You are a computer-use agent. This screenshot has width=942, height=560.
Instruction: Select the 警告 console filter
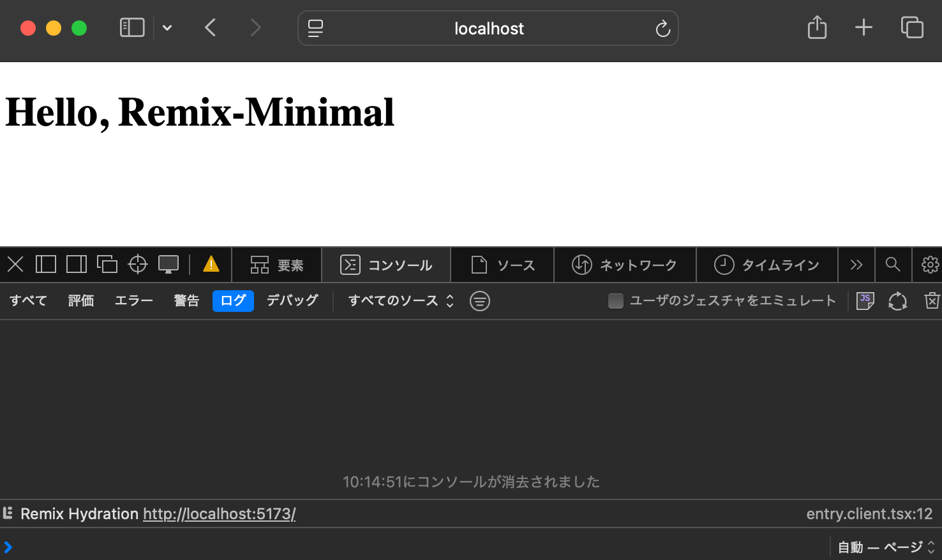186,300
